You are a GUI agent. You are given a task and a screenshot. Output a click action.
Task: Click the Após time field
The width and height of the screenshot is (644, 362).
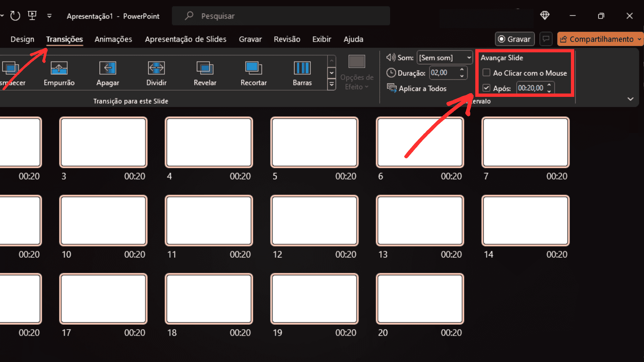(x=531, y=88)
